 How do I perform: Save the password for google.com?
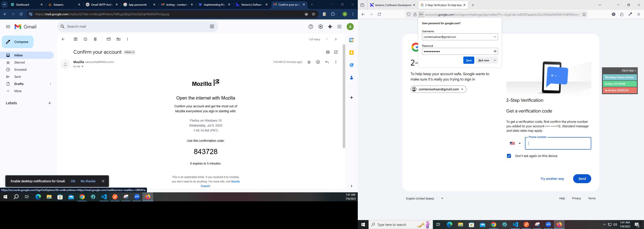point(468,60)
